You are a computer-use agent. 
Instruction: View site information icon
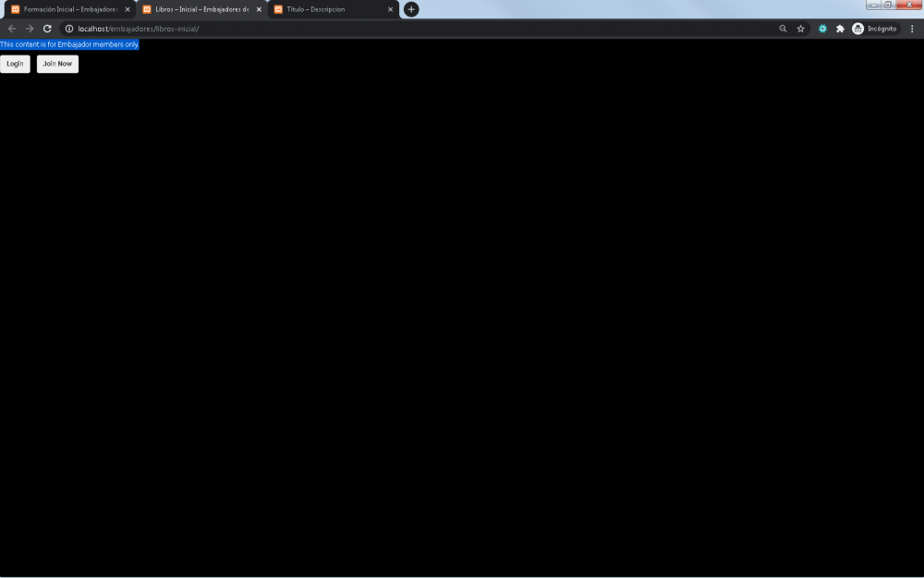tap(69, 29)
